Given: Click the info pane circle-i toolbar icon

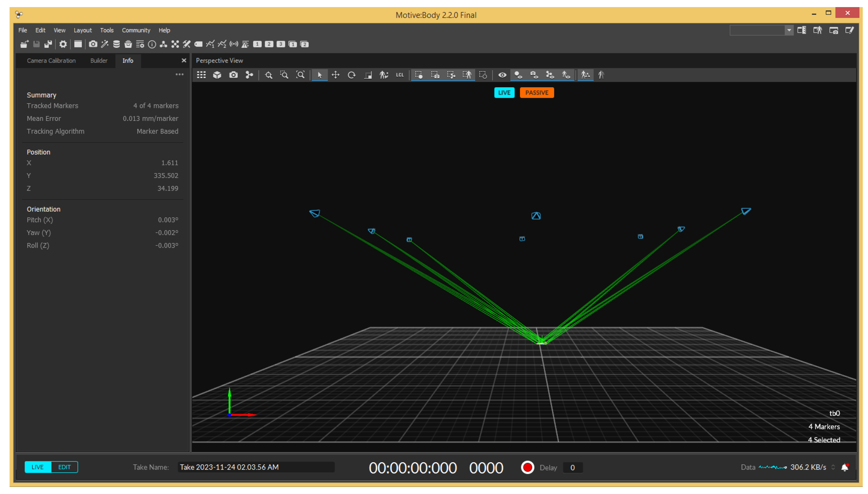Looking at the screenshot, I should [152, 44].
